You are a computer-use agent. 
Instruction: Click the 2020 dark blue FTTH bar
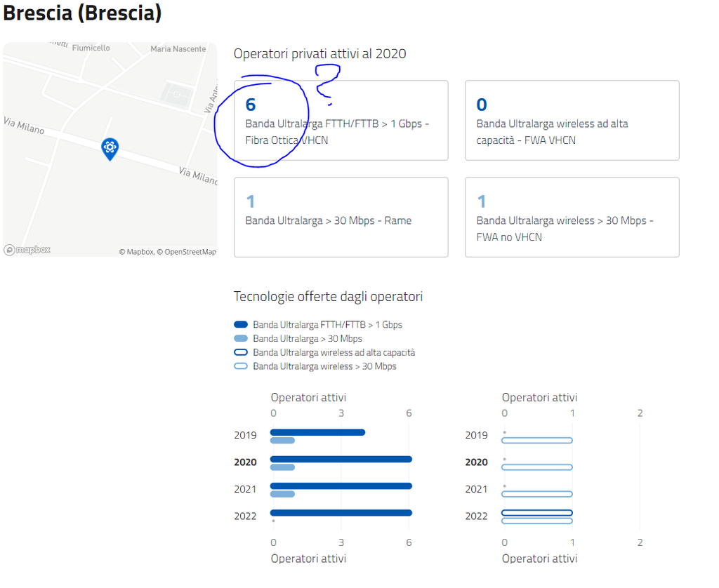click(341, 459)
